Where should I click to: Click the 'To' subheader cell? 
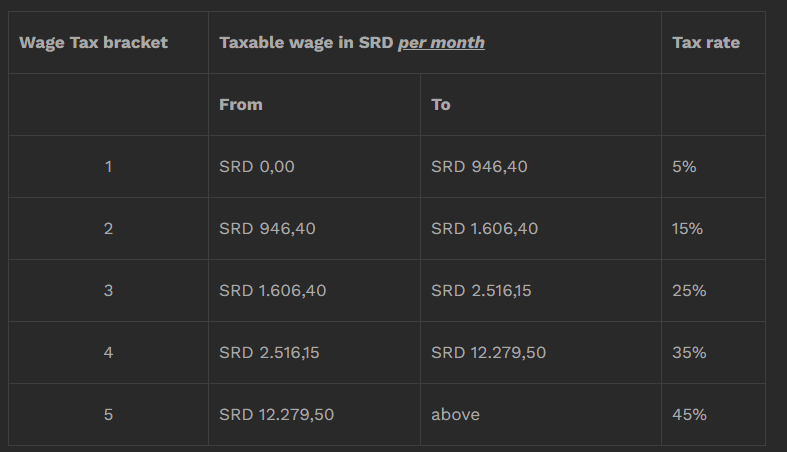pyautogui.click(x=541, y=105)
